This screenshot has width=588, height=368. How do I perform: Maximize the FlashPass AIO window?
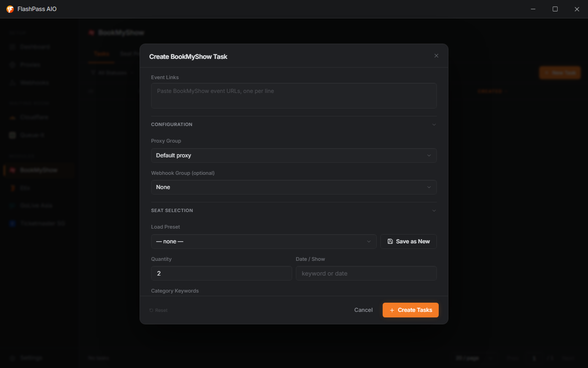tap(555, 9)
